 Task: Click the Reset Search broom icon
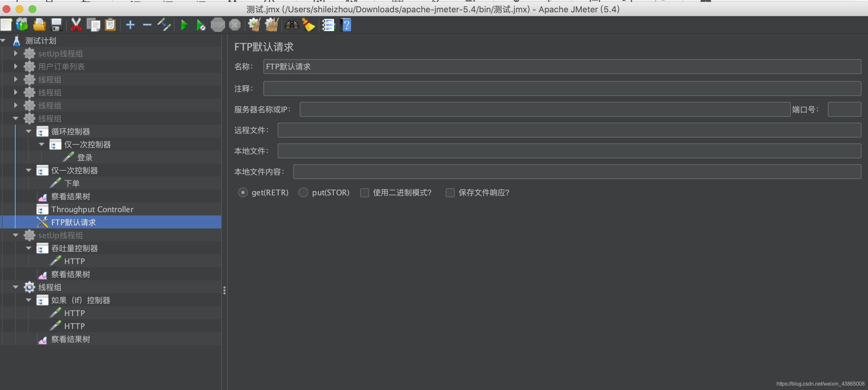308,25
